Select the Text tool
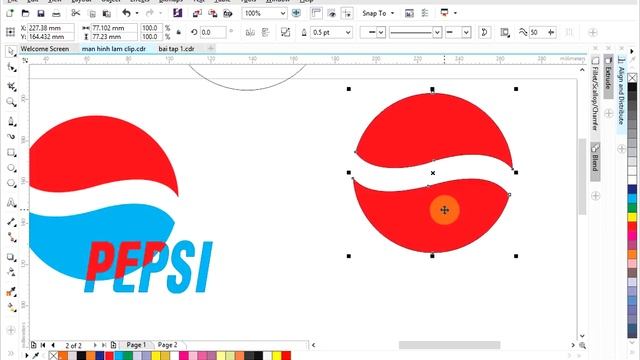This screenshot has height=360, width=640. click(x=11, y=203)
